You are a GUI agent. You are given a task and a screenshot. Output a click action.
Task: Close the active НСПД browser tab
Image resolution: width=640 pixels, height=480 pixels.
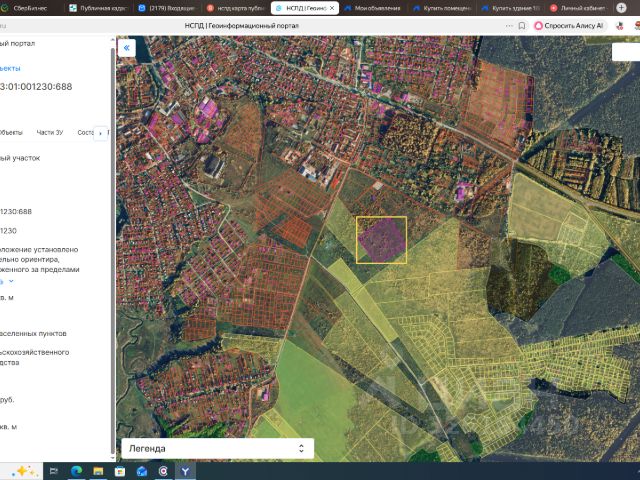[332, 8]
